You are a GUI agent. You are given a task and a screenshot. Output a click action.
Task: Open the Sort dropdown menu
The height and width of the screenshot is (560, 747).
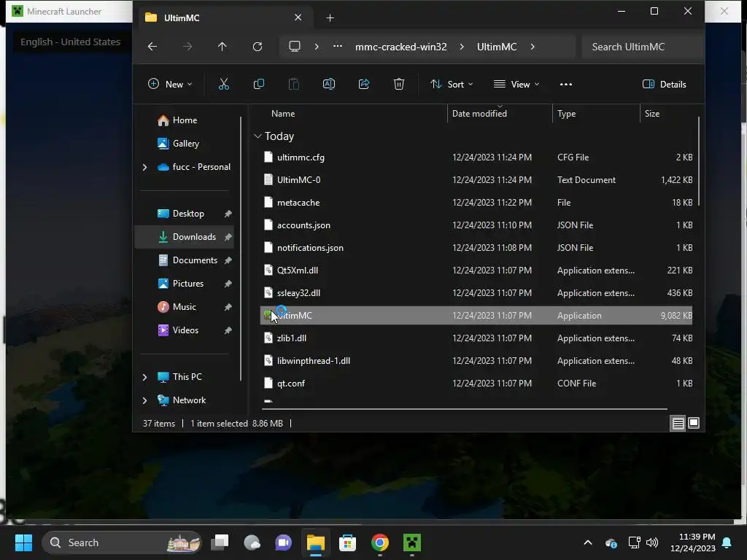click(x=452, y=85)
